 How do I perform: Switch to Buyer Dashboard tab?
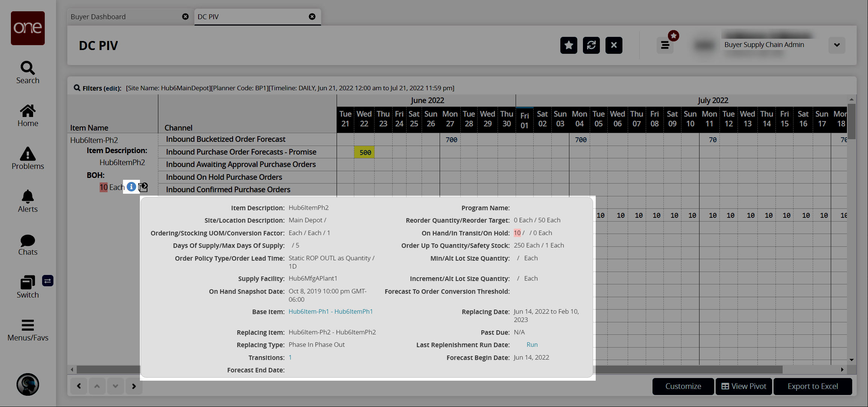(98, 17)
